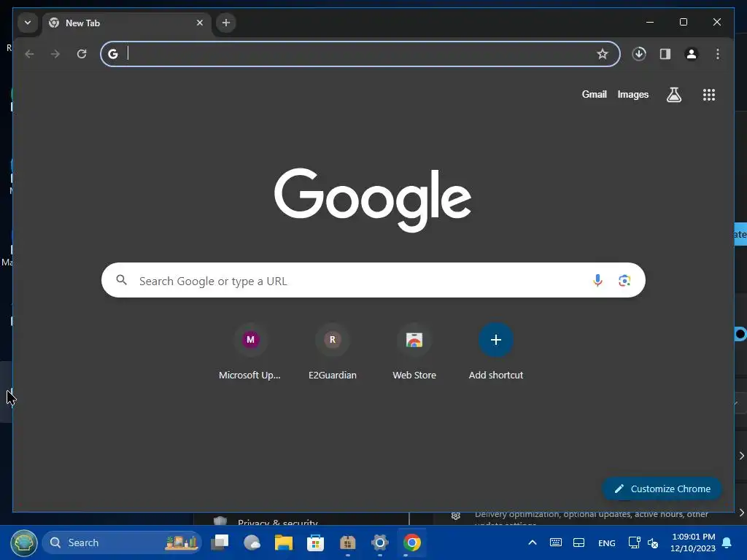The image size is (747, 560).
Task: Open the Google apps grid
Action: click(709, 95)
